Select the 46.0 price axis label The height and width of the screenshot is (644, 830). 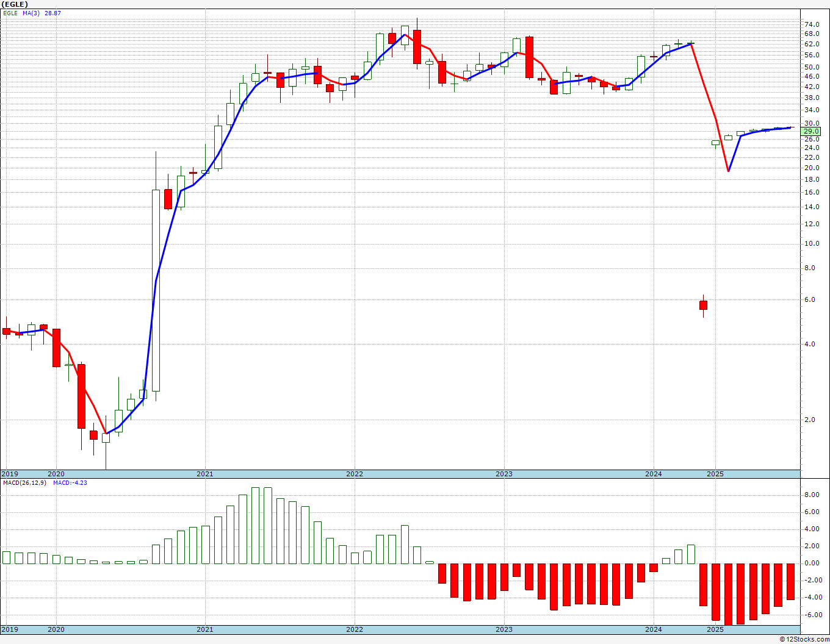pos(812,76)
